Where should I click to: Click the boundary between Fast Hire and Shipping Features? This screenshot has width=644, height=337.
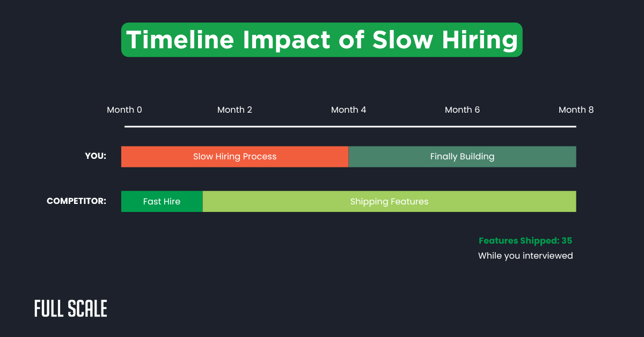tap(202, 201)
